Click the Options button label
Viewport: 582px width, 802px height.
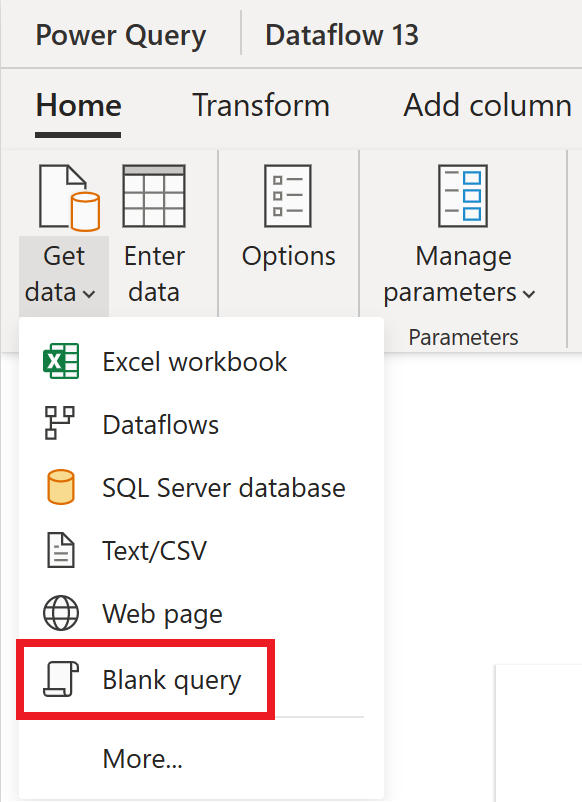[x=288, y=256]
